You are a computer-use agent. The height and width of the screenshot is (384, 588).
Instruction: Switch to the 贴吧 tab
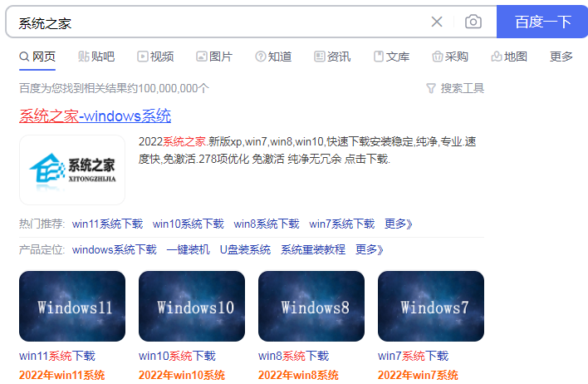(x=96, y=57)
